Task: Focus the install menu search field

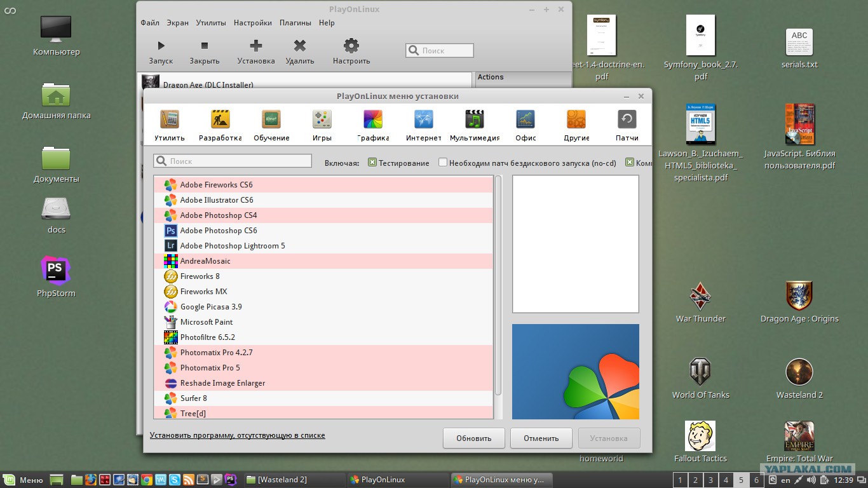Action: 233,161
